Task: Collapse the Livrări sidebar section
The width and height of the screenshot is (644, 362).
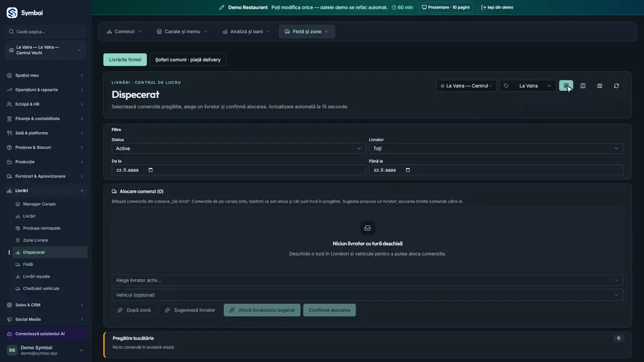Action: 45,191
